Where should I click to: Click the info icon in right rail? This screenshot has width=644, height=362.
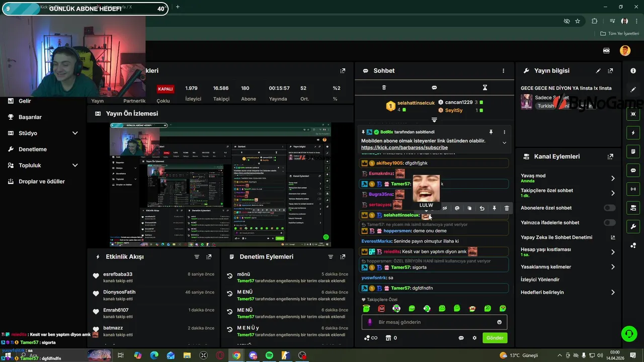click(x=633, y=71)
